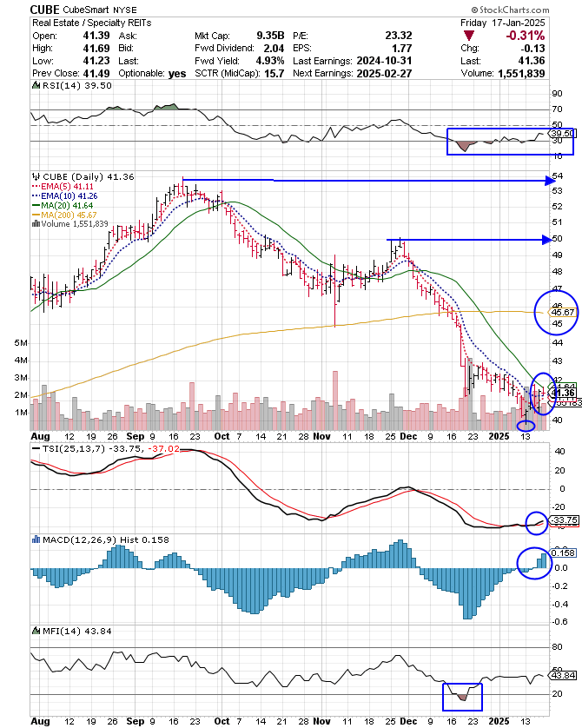
Task: Click the black line marker beside TSI(25,13,7)
Action: [36, 448]
